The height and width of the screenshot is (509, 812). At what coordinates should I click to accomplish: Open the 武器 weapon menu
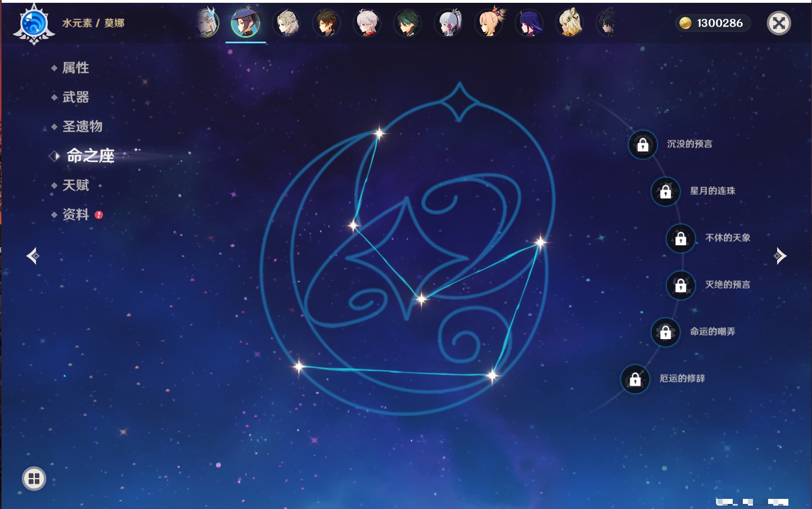click(x=75, y=97)
